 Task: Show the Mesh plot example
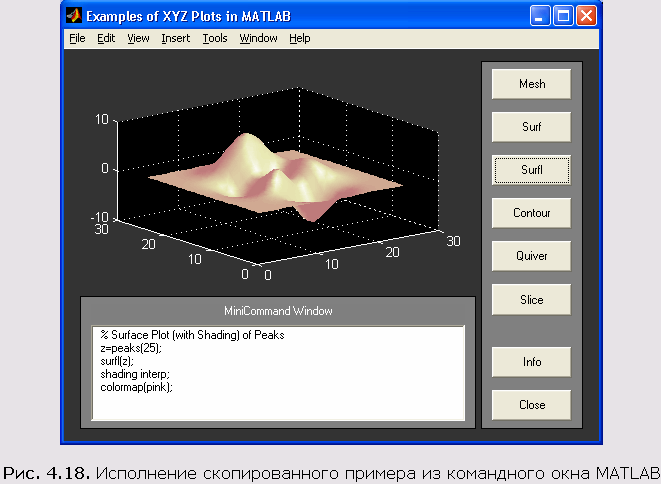click(x=532, y=84)
